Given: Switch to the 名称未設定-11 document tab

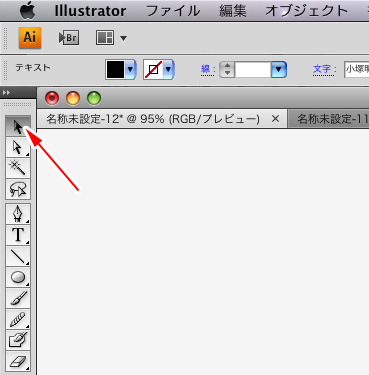Looking at the screenshot, I should click(328, 119).
